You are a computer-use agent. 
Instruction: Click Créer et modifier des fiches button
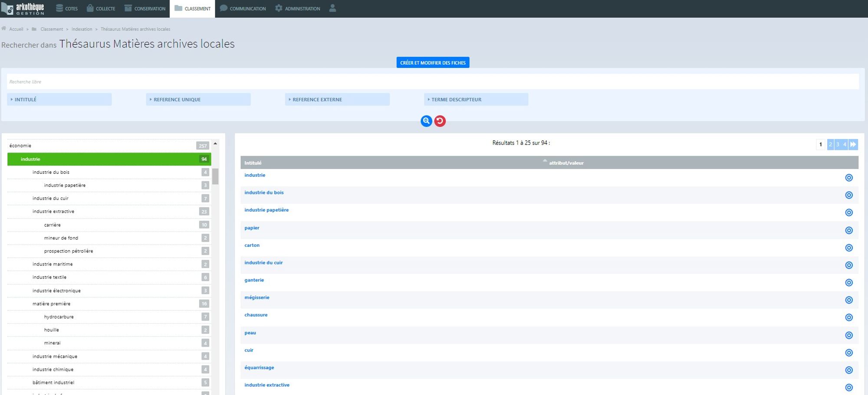click(433, 63)
